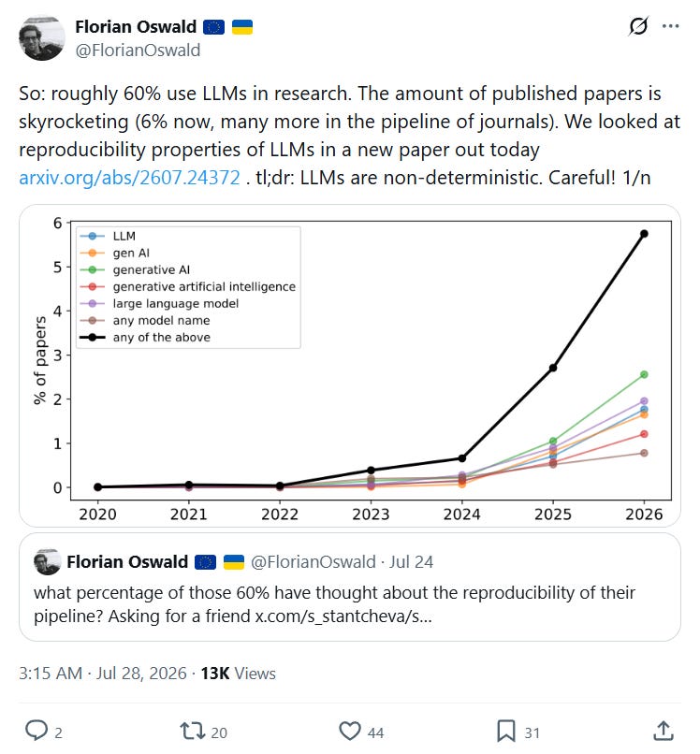Screen dimensions: 700x754
Task: Click the 2026 black data point on chart
Action: coord(644,234)
